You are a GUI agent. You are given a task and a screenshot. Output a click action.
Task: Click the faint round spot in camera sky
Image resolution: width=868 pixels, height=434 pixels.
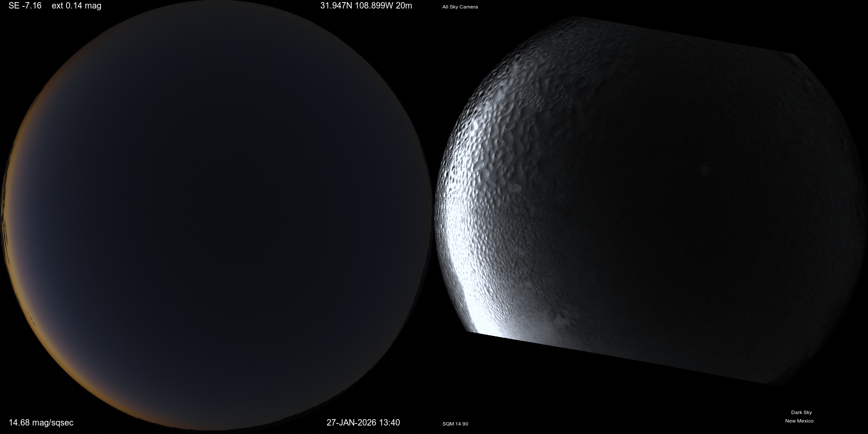(x=705, y=170)
